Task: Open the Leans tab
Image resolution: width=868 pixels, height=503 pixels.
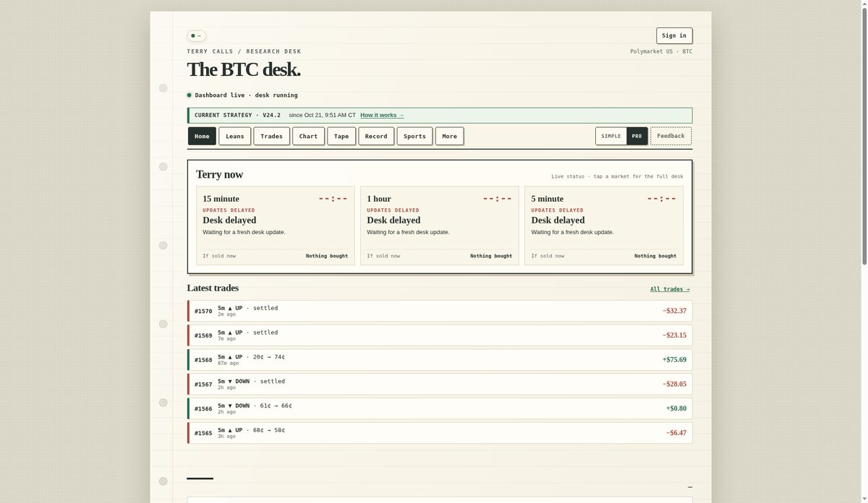Action: point(235,136)
